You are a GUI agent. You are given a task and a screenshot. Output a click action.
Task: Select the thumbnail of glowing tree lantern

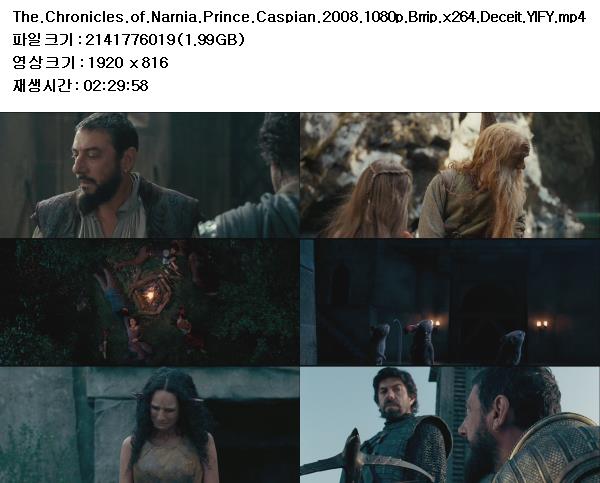(150, 302)
